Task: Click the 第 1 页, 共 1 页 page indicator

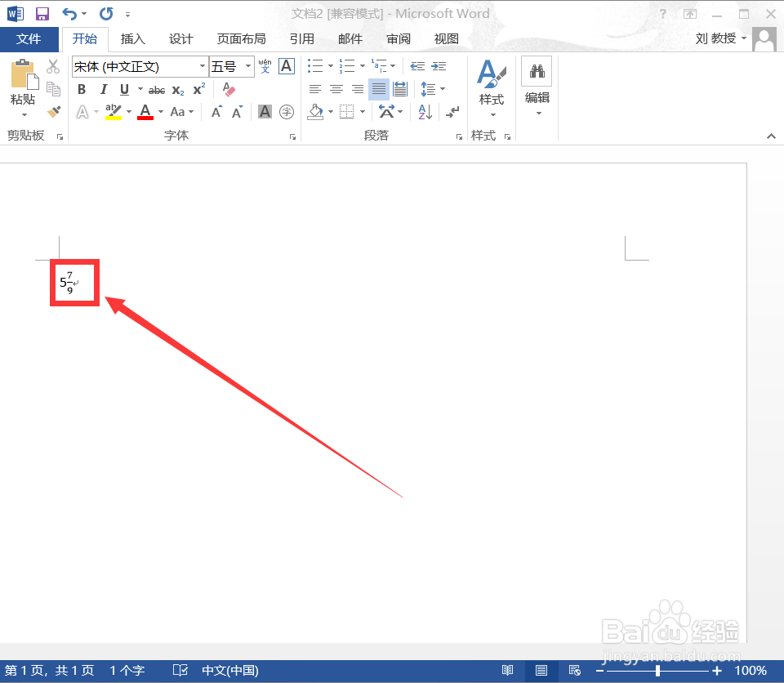Action: (x=50, y=671)
